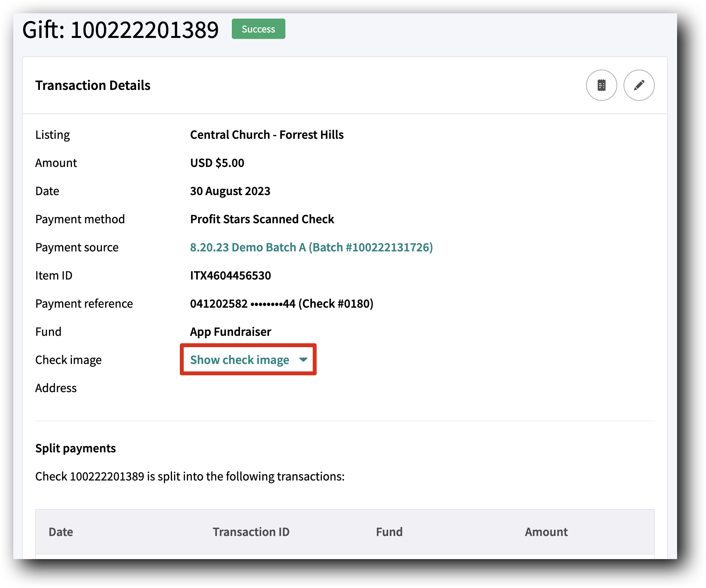Sort the table by Date column
This screenshot has height=588, width=706.
[61, 532]
